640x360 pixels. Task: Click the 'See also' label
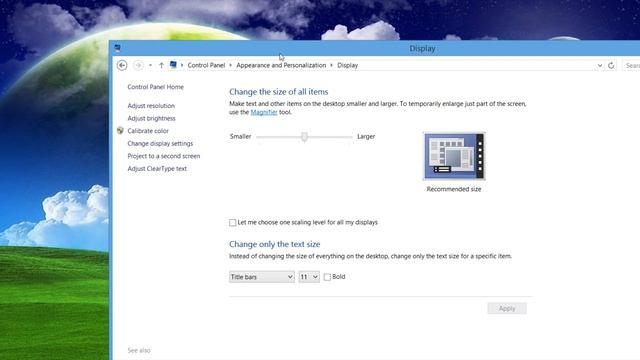point(139,351)
